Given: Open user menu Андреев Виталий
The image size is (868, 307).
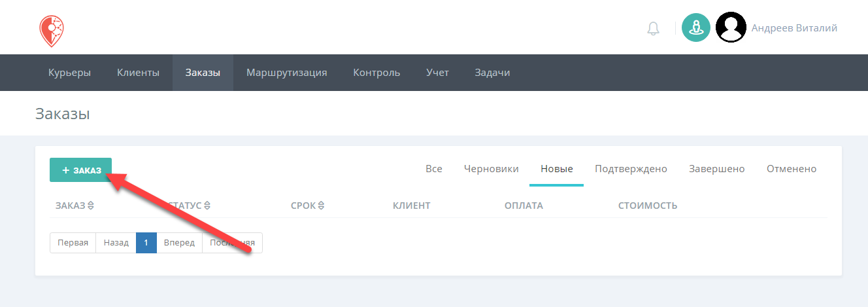Looking at the screenshot, I should [x=794, y=28].
